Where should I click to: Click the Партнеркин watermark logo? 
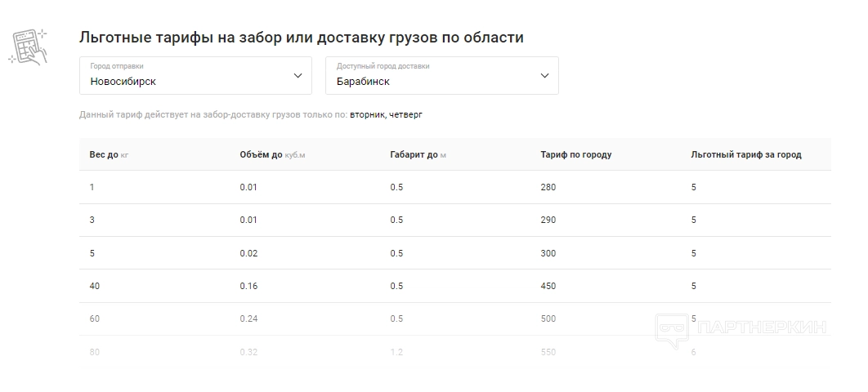tap(741, 328)
